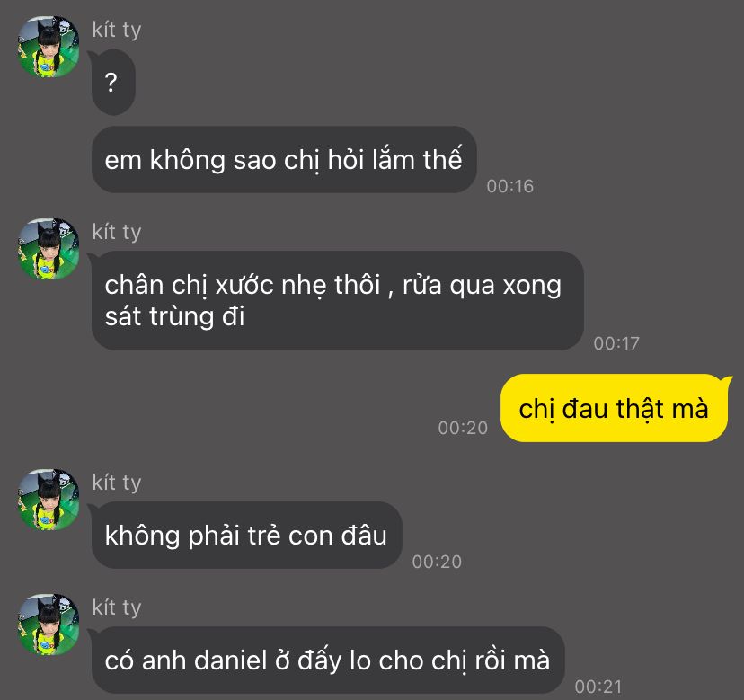Click the 00:21 timestamp
The width and height of the screenshot is (744, 700).
[598, 687]
